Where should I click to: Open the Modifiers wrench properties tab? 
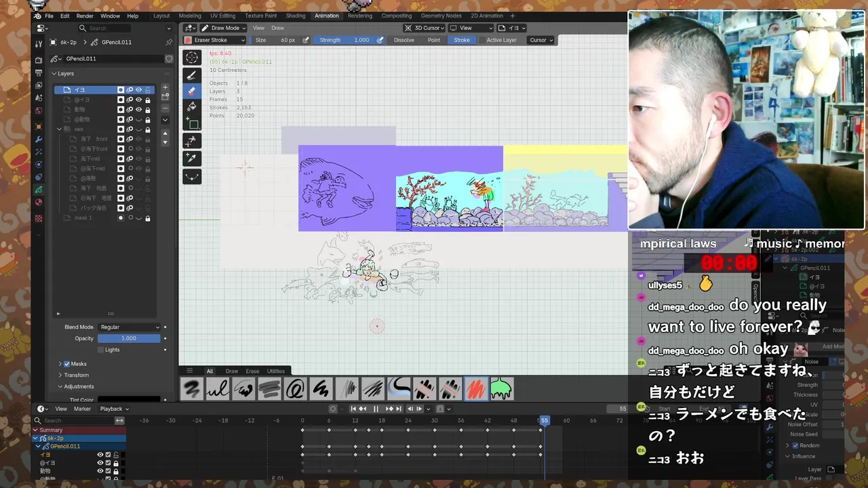(39, 139)
